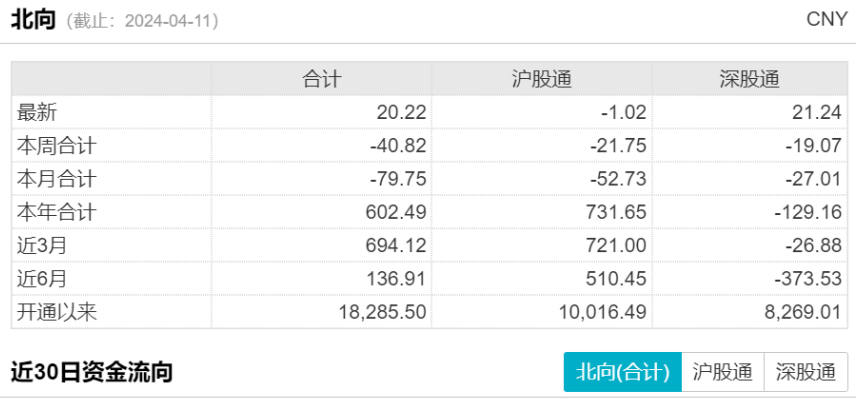
Task: Select the 近3月 row label
Action: point(41,246)
